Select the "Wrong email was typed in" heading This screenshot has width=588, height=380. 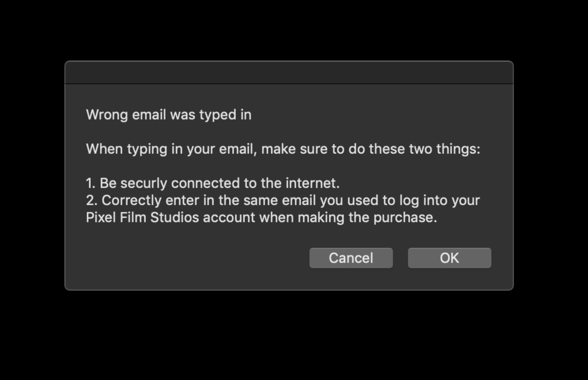(x=169, y=115)
